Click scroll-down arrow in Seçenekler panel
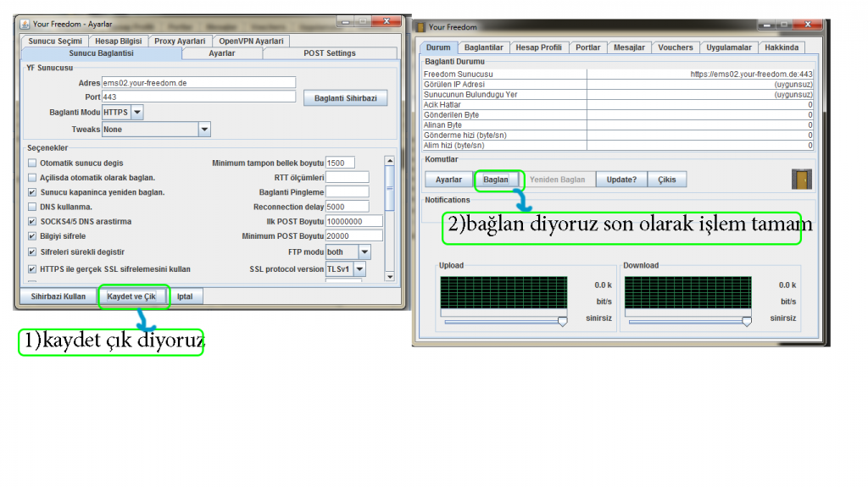868x487 pixels. click(390, 276)
